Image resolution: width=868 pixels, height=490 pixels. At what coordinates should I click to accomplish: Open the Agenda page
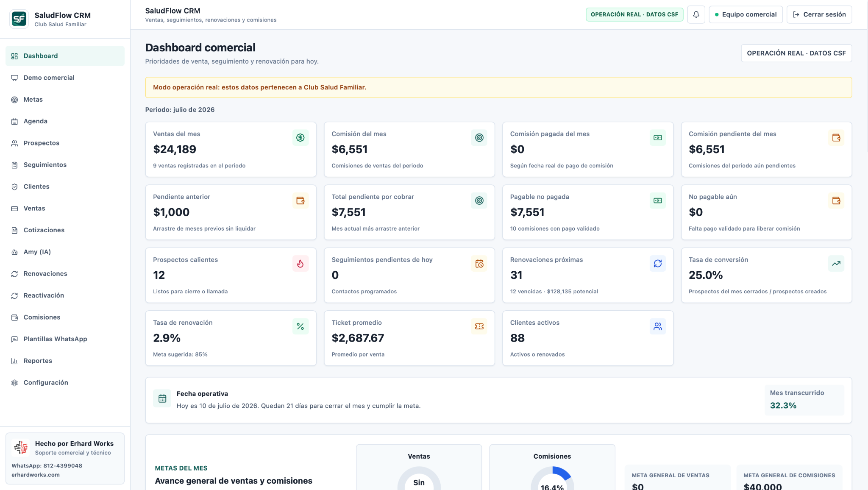click(65, 121)
